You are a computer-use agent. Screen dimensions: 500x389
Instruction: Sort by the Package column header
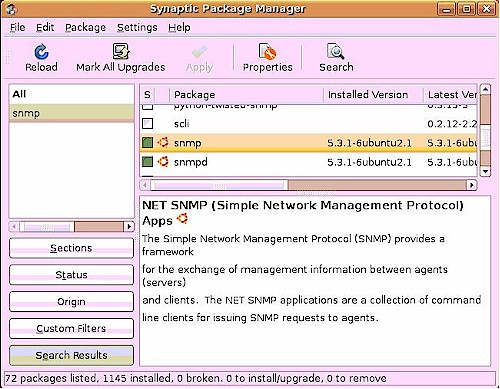247,95
